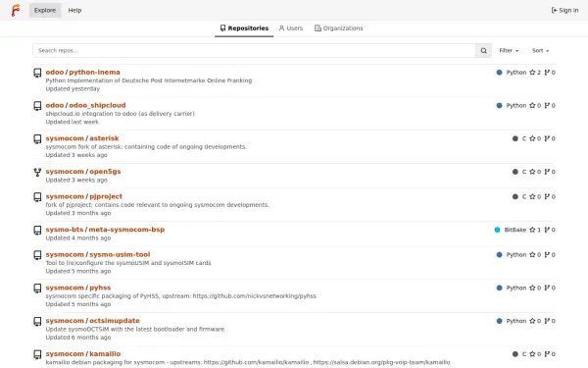Image resolution: width=588 pixels, height=368 pixels.
Task: Click the sysmoUSIM and sysmoISIM cards description
Action: pos(128,263)
